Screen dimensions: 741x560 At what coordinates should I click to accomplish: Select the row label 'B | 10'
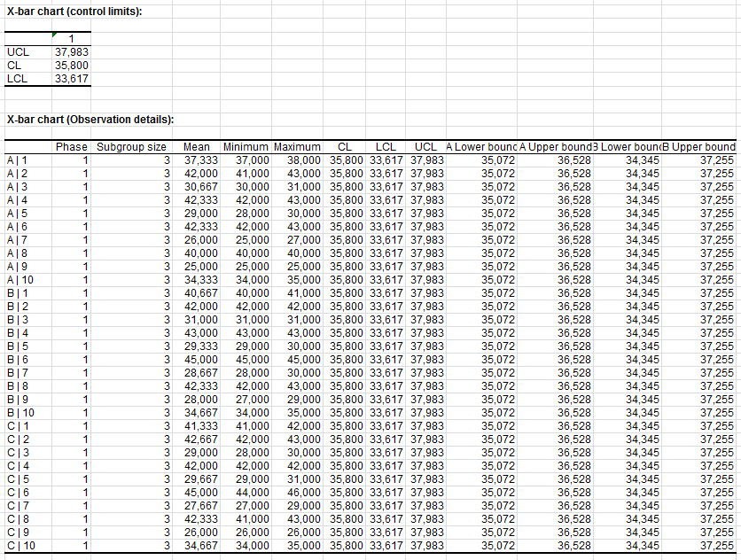tap(20, 412)
